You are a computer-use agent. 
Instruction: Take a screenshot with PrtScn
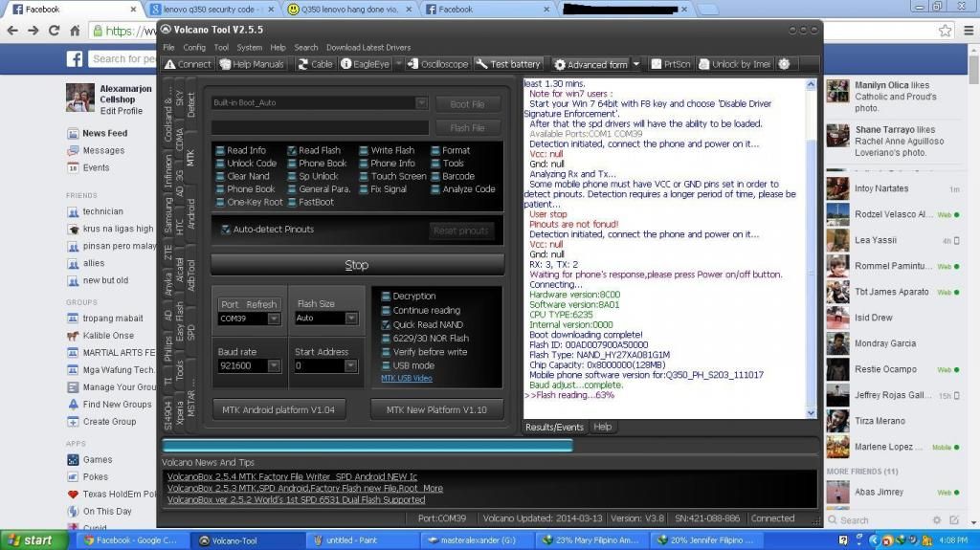point(671,64)
